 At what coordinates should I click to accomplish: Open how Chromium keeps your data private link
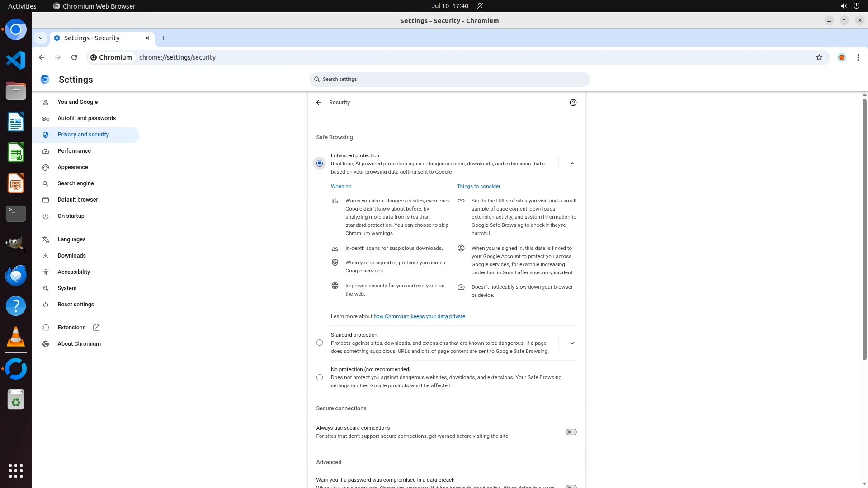pyautogui.click(x=419, y=316)
